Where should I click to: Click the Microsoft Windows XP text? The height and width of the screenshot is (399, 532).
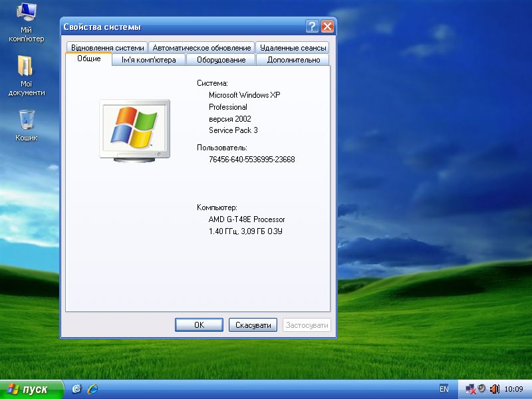pos(245,95)
